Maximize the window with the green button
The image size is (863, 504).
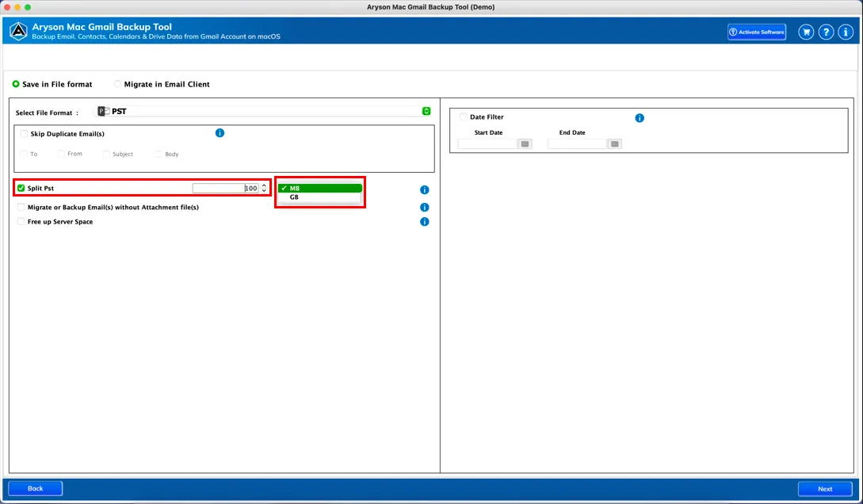click(28, 7)
